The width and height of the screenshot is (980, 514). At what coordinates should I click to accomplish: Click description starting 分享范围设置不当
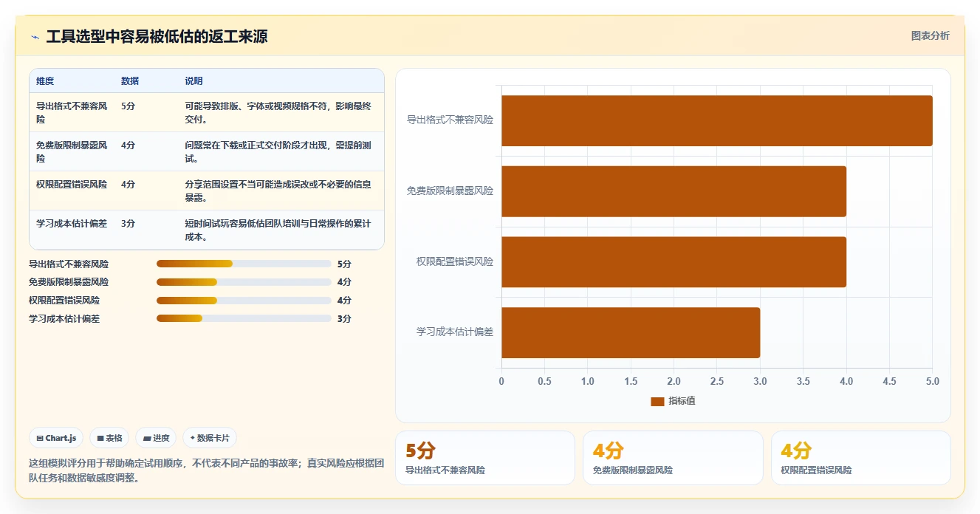(x=278, y=191)
